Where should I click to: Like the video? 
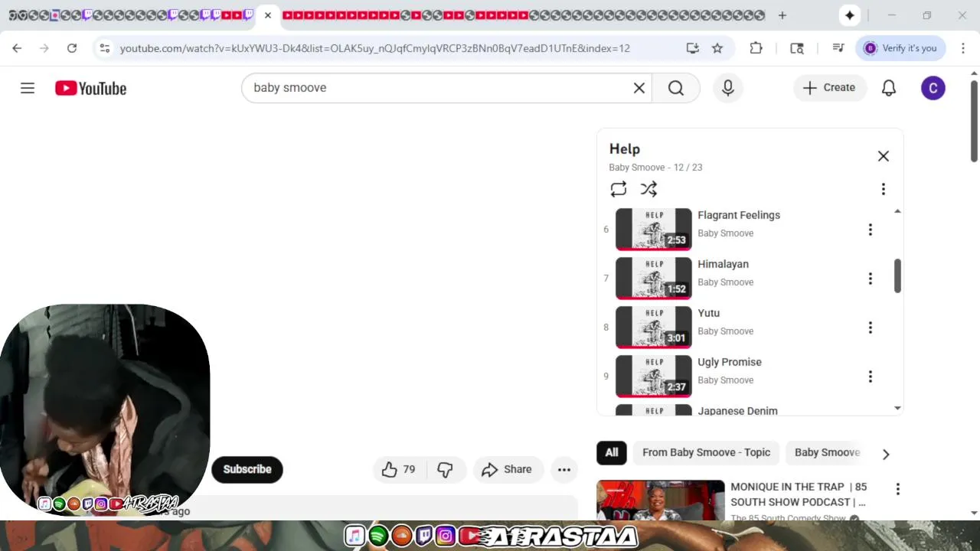(x=399, y=470)
